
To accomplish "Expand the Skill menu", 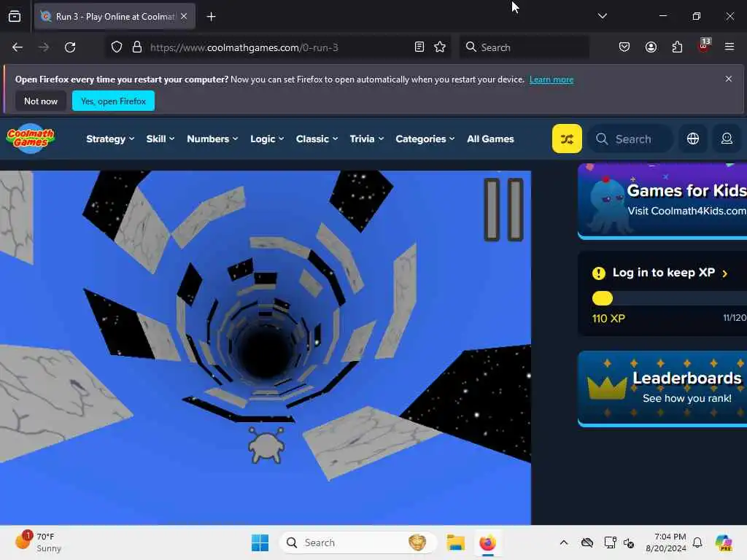I will pos(160,139).
